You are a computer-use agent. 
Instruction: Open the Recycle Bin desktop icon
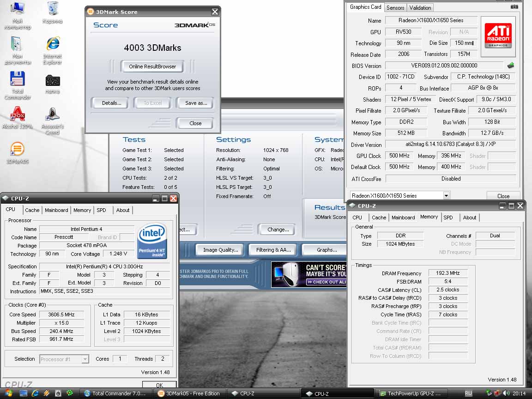pos(53,12)
